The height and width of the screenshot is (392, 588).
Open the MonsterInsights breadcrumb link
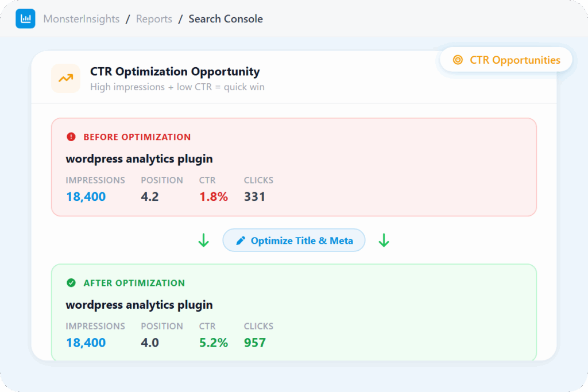point(82,19)
